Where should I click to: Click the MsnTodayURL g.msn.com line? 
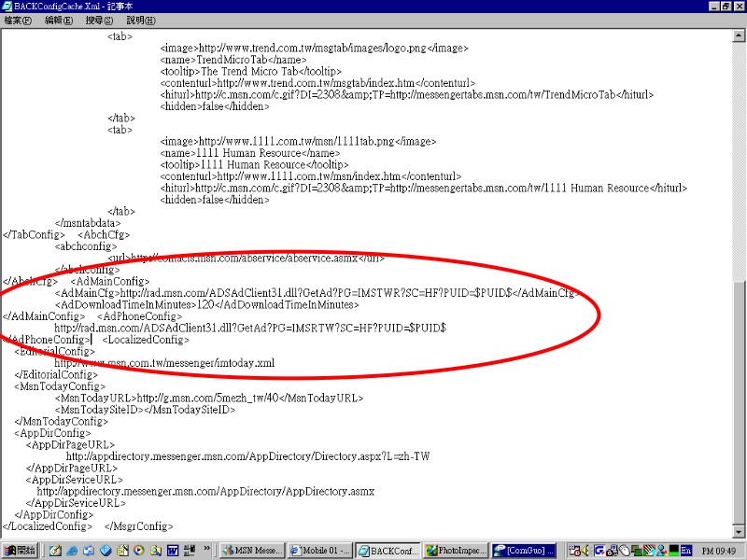tap(209, 399)
